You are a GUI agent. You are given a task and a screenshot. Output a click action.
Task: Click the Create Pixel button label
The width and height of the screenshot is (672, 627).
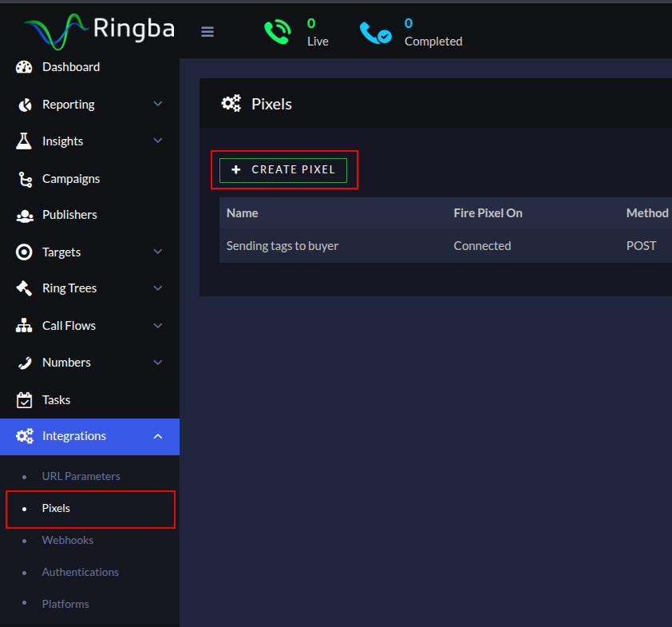tap(293, 170)
